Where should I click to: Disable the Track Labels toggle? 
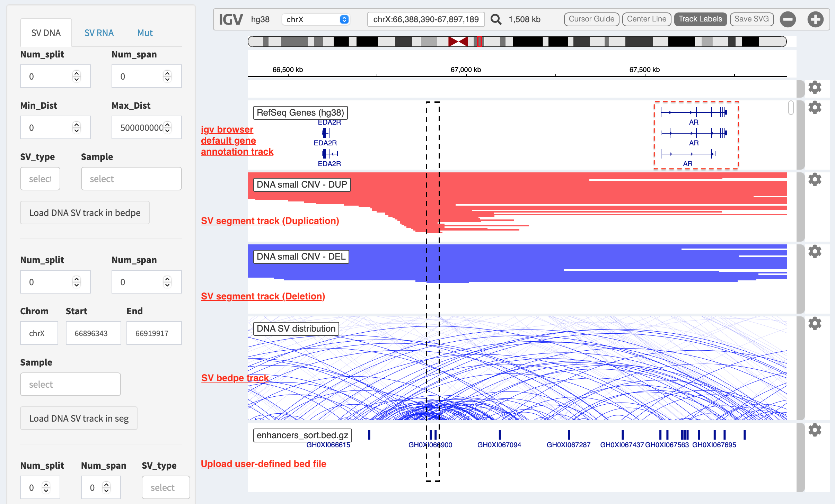(x=700, y=19)
